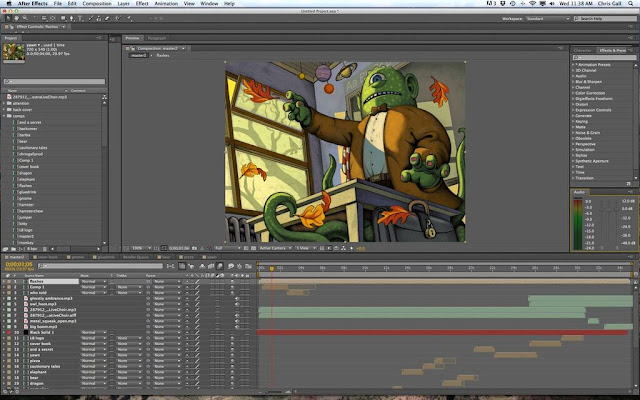Mute audio of big boom.mp3 layer
640x400 pixels.
237,327
